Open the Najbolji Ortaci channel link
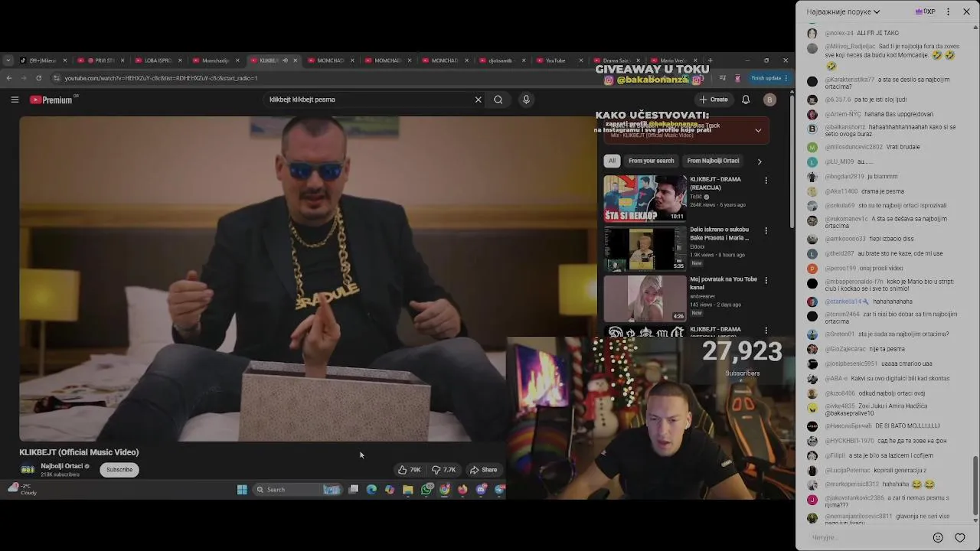The height and width of the screenshot is (551, 980). [62, 466]
